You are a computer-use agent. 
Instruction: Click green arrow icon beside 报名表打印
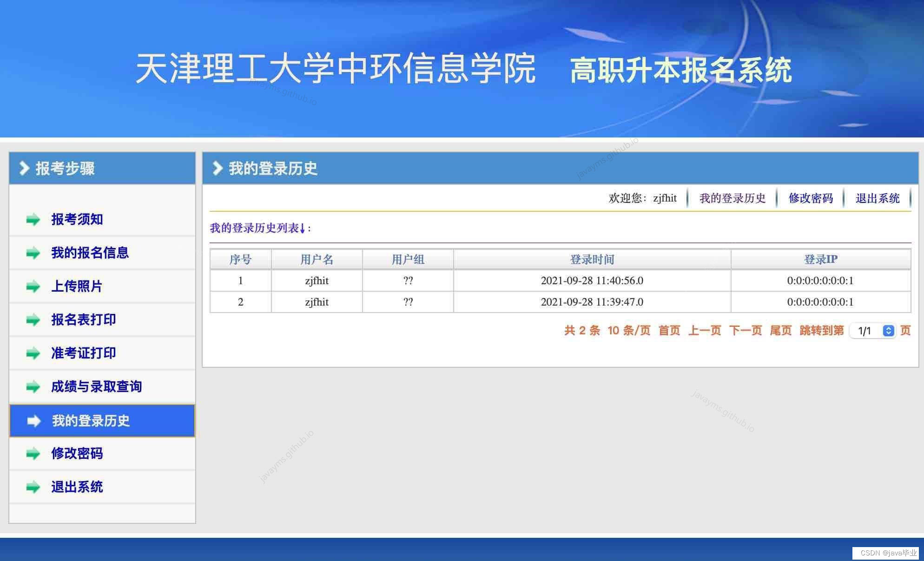coord(33,320)
